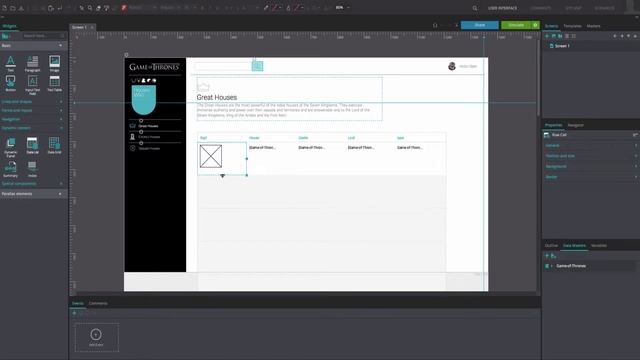Open the Variables tab
The image size is (640, 360).
coord(599,246)
